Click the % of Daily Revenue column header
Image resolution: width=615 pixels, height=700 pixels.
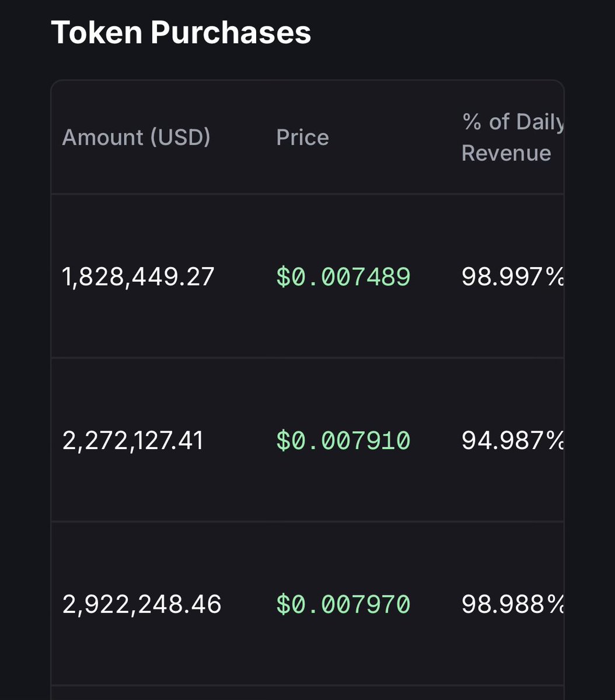[x=512, y=137]
